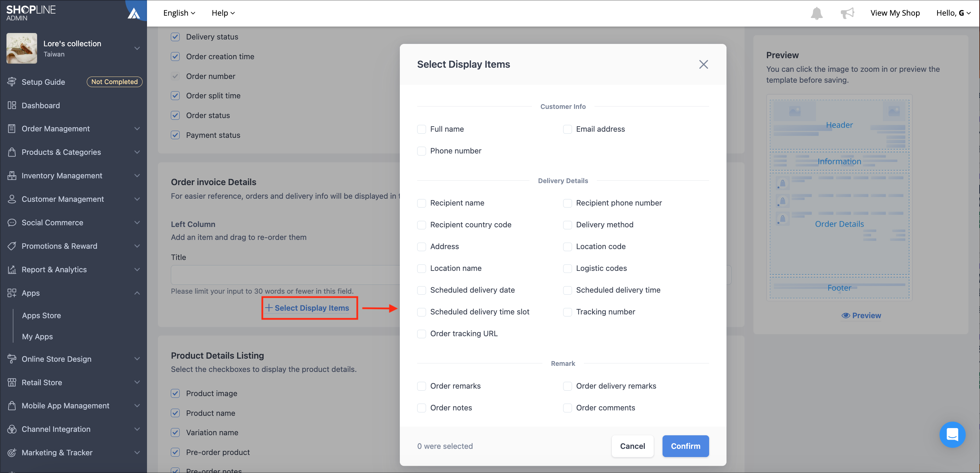Image resolution: width=980 pixels, height=473 pixels.
Task: Click the Cancel button
Action: coord(632,446)
